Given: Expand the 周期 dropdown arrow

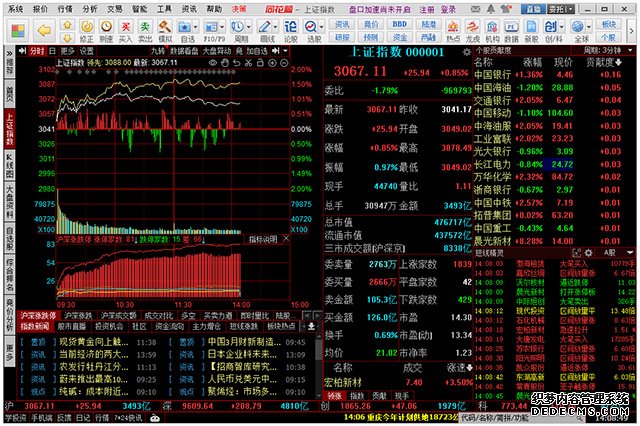Looking at the screenshot, I should (248, 27).
